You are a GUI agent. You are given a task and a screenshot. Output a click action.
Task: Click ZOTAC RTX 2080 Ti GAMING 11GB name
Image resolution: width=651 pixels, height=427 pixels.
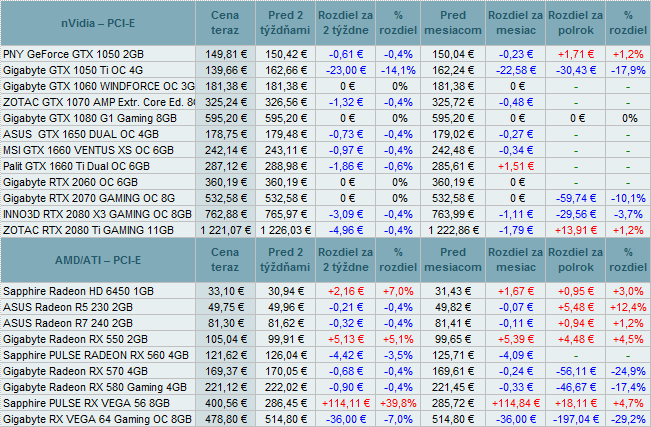[x=88, y=231]
